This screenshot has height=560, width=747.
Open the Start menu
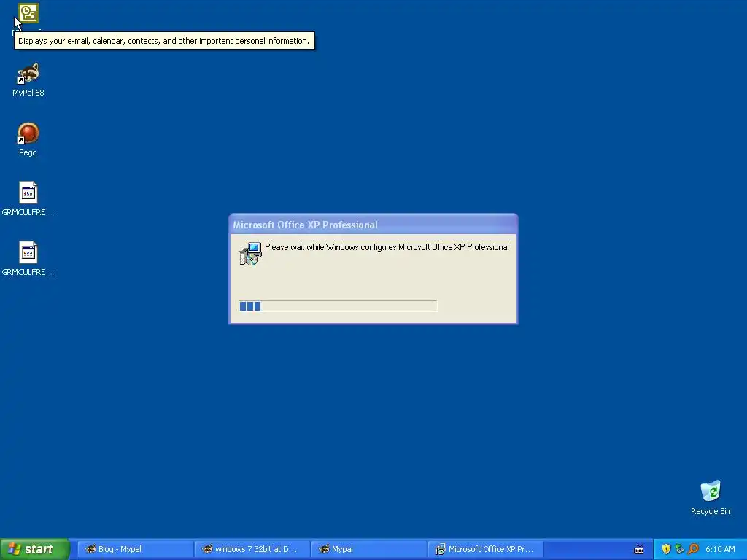coord(35,549)
